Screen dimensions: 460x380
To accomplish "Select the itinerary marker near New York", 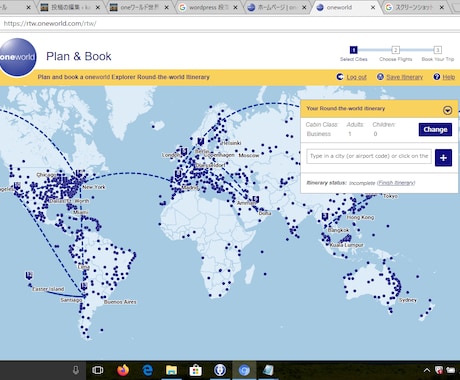I will (79, 174).
